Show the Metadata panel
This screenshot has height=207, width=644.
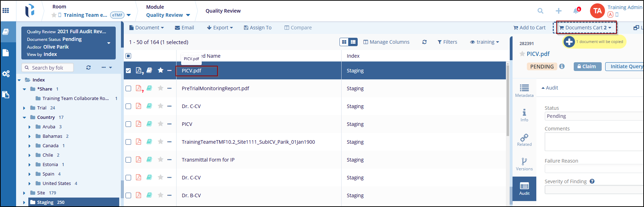[x=524, y=91]
